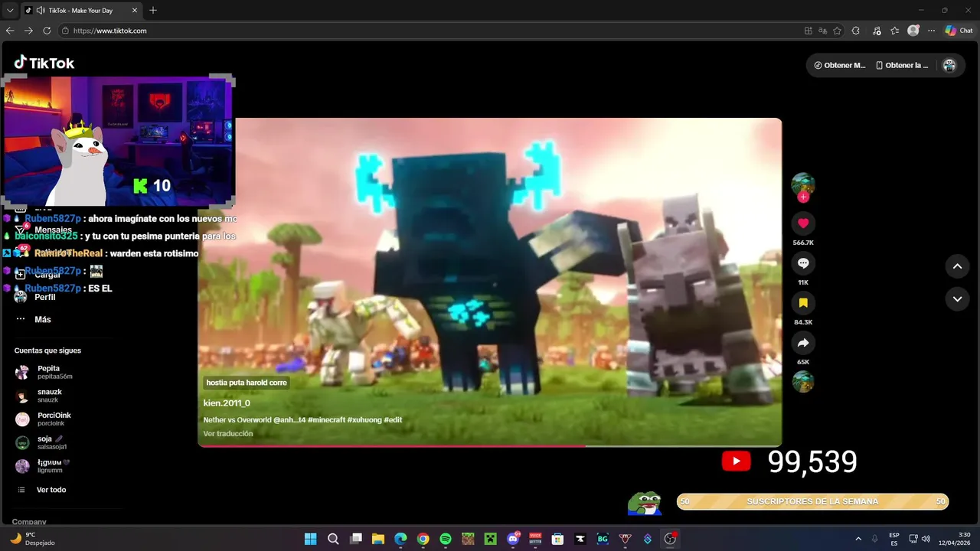Open comments via the 11K bubble icon
Screen dimensions: 980x551
click(803, 263)
